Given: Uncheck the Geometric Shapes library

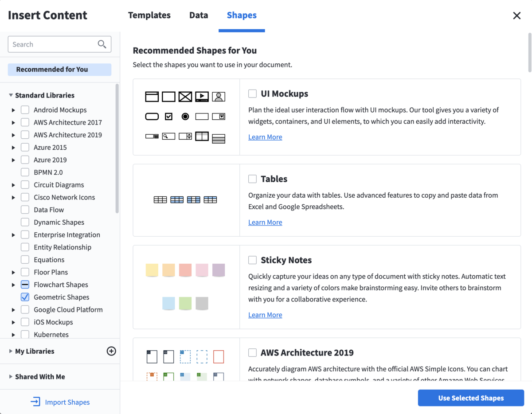Looking at the screenshot, I should pos(25,297).
